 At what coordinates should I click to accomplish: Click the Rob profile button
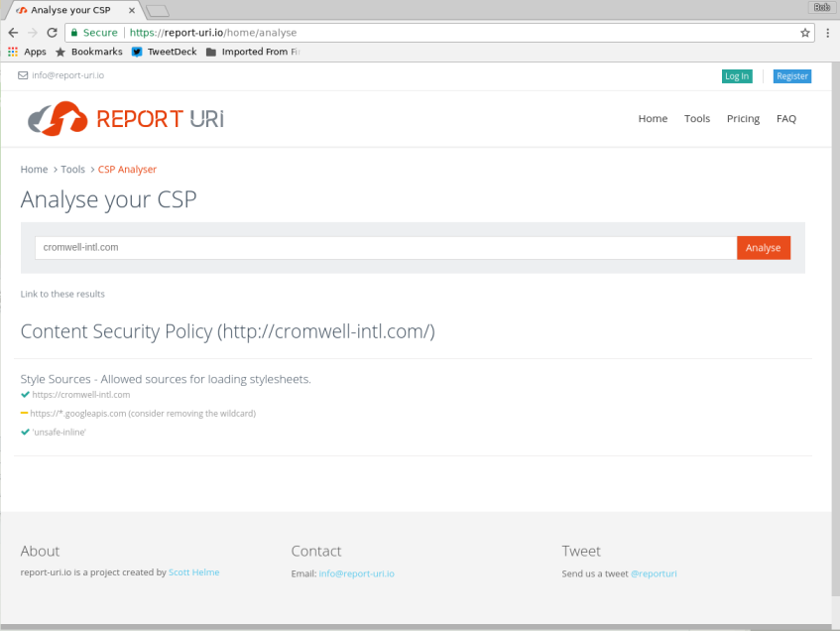click(821, 7)
